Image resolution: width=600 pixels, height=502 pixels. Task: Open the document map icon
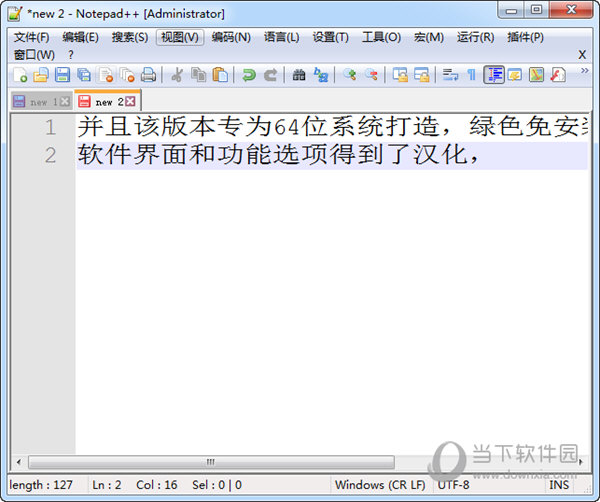point(536,75)
